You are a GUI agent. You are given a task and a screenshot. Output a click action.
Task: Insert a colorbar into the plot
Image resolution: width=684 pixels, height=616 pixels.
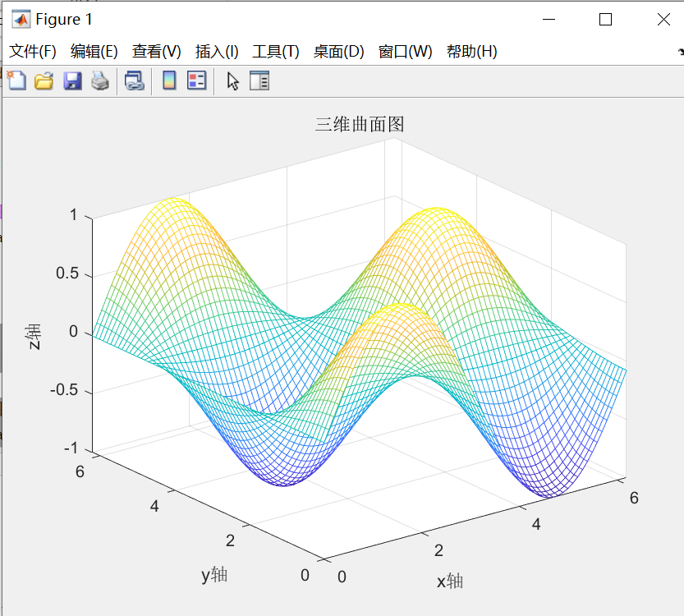(168, 80)
